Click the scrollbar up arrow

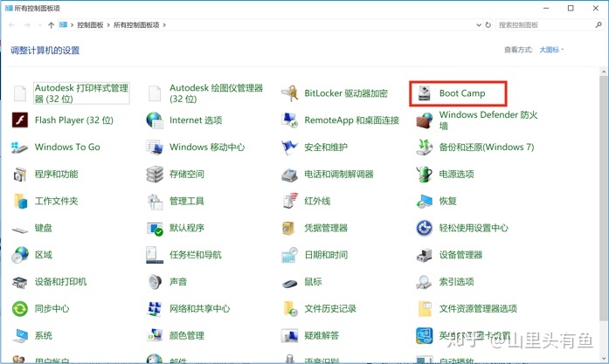(604, 72)
